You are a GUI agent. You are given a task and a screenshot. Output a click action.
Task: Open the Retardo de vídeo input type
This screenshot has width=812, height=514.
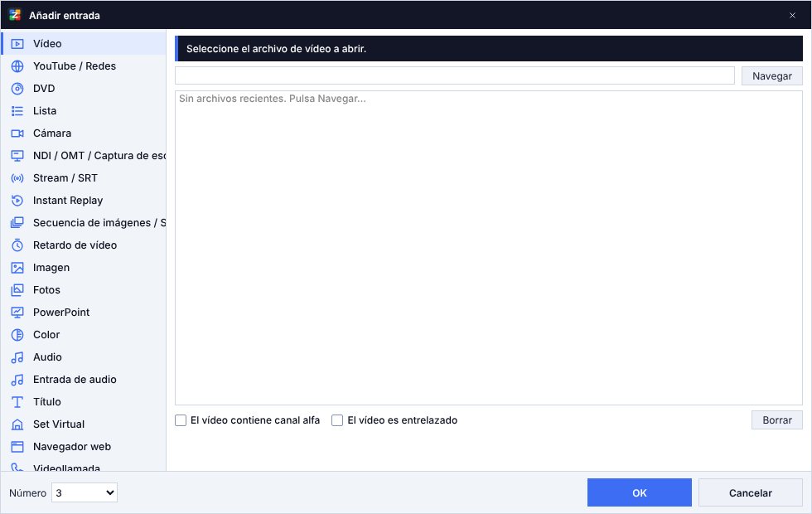[84, 245]
